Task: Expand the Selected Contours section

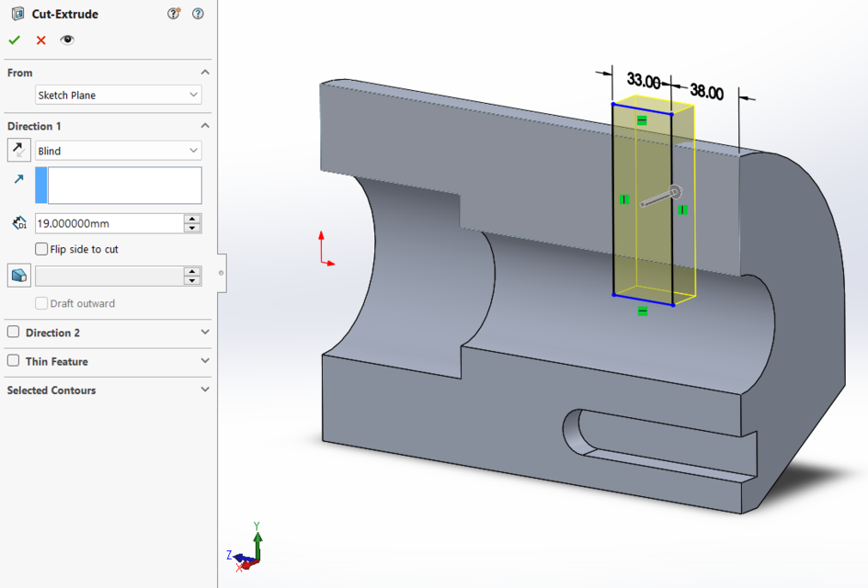Action: click(x=205, y=390)
